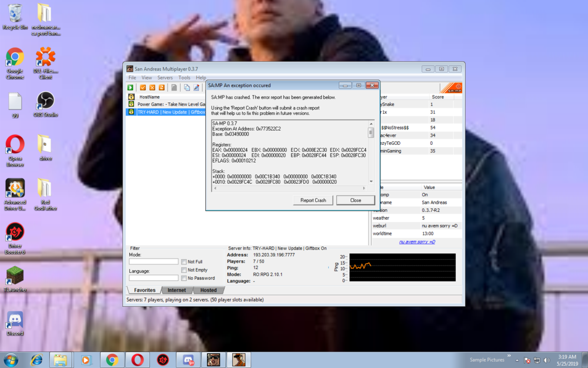Click the green Connect play icon

(130, 88)
